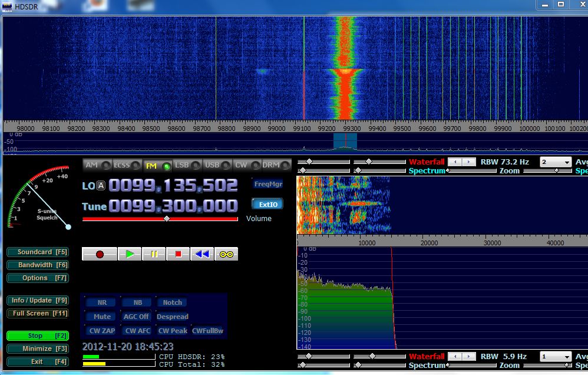Screen dimensions: 588x375
Task: Click upper cyan Spectrum label
Action: coord(427,171)
